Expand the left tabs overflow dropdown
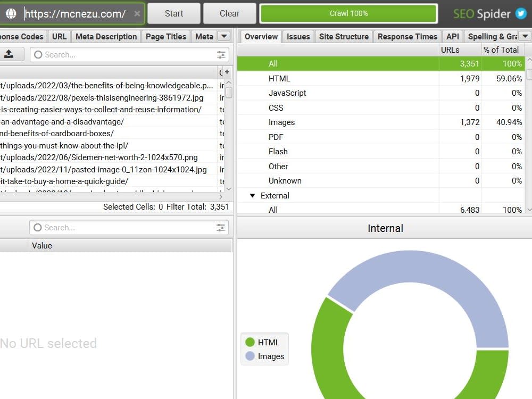 pyautogui.click(x=225, y=36)
